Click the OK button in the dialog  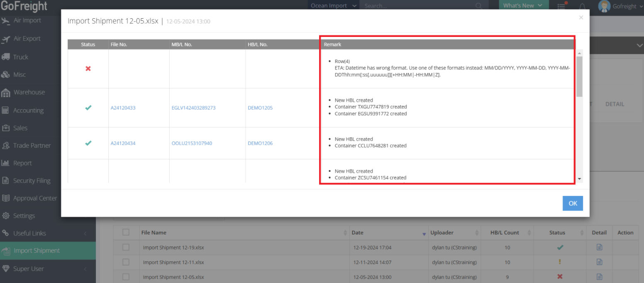[573, 203]
